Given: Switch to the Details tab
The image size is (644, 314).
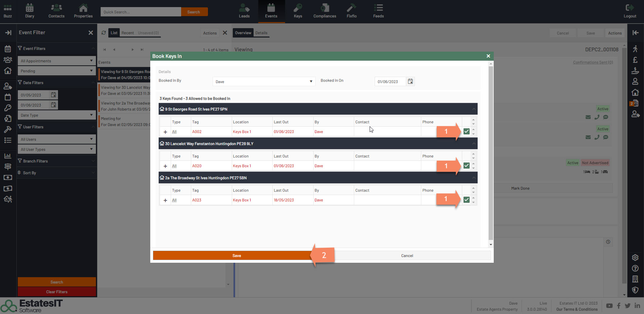Looking at the screenshot, I should (x=261, y=33).
